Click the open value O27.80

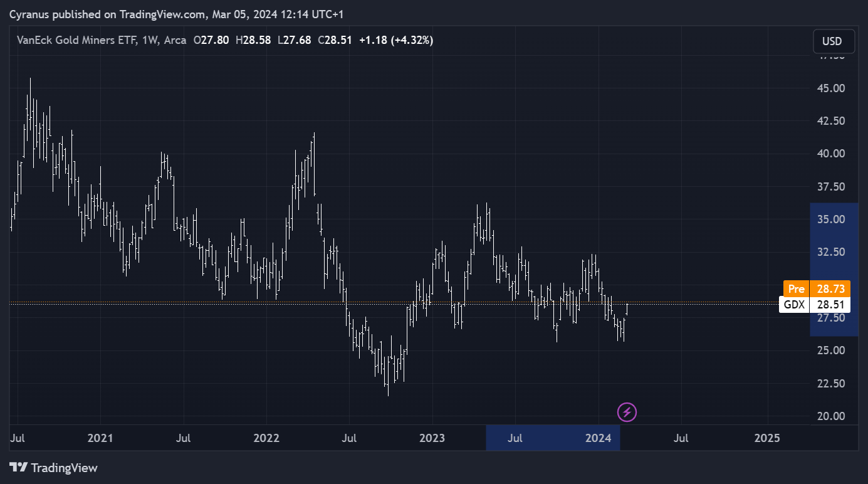(212, 40)
